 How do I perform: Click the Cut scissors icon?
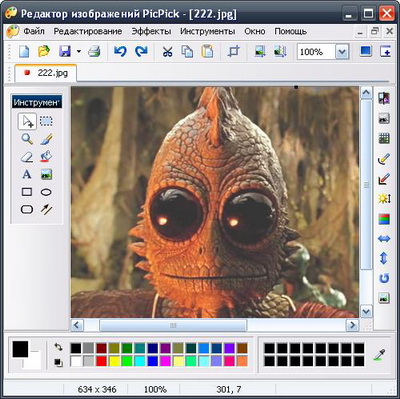click(x=167, y=52)
